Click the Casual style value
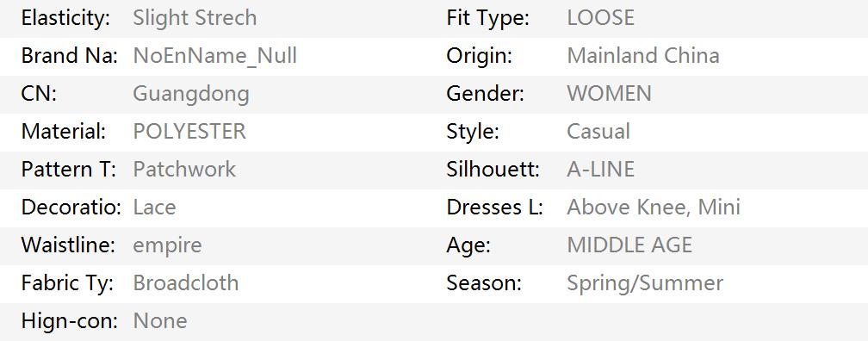 tap(598, 132)
